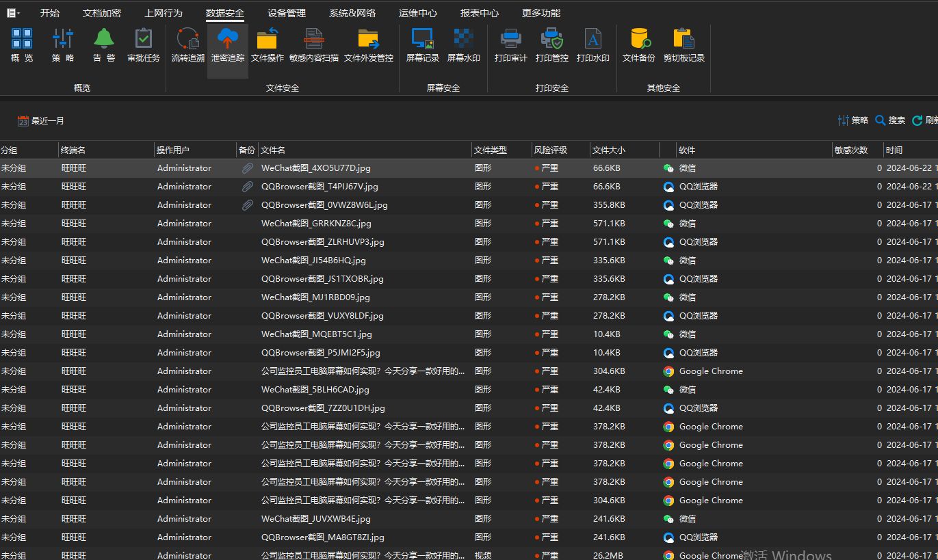The height and width of the screenshot is (560, 938).
Task: Open 审批任务 approval tasks icon
Action: click(x=144, y=38)
